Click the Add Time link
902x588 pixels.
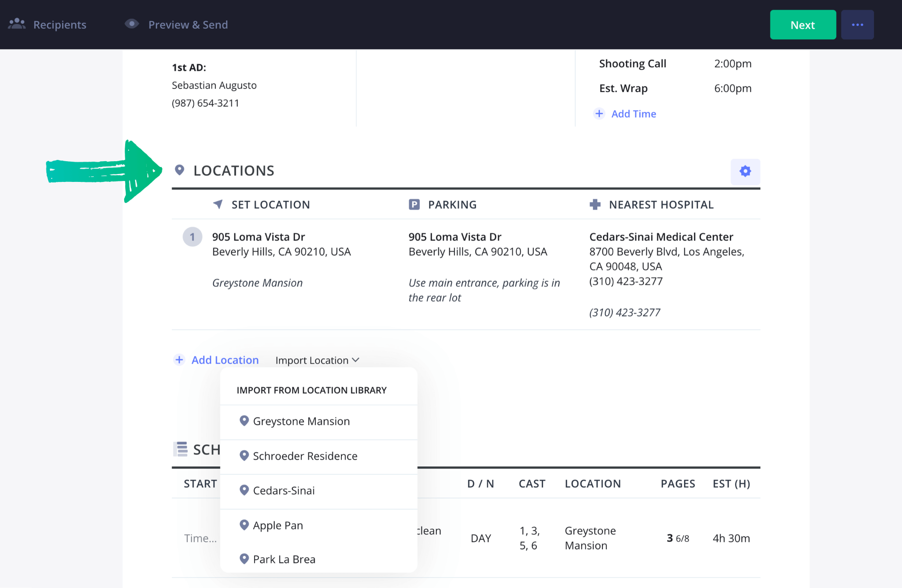click(633, 114)
